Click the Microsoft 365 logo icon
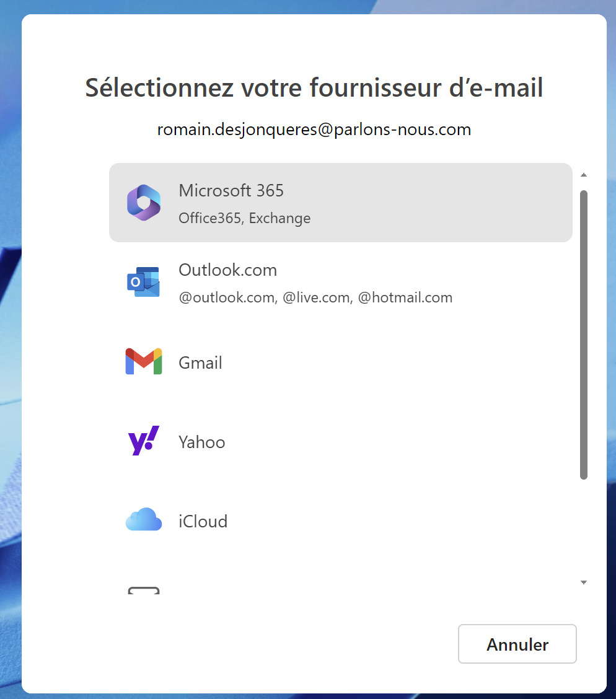Image resolution: width=616 pixels, height=699 pixels. (x=144, y=203)
